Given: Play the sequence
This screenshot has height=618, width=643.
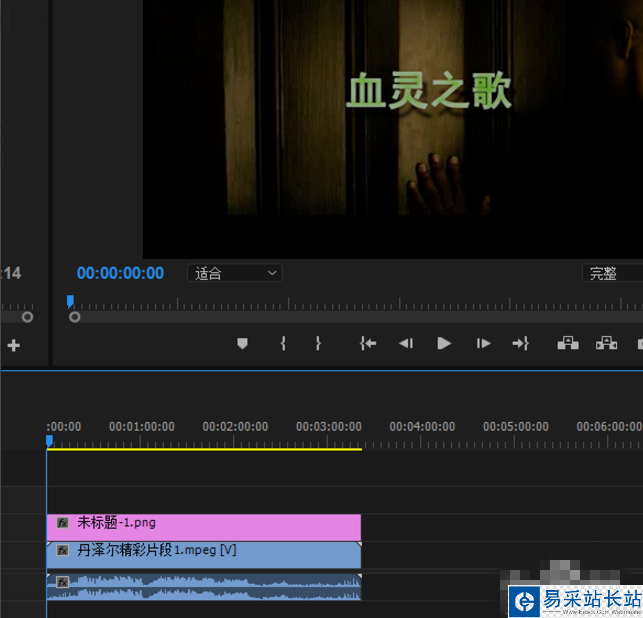Looking at the screenshot, I should coord(444,343).
